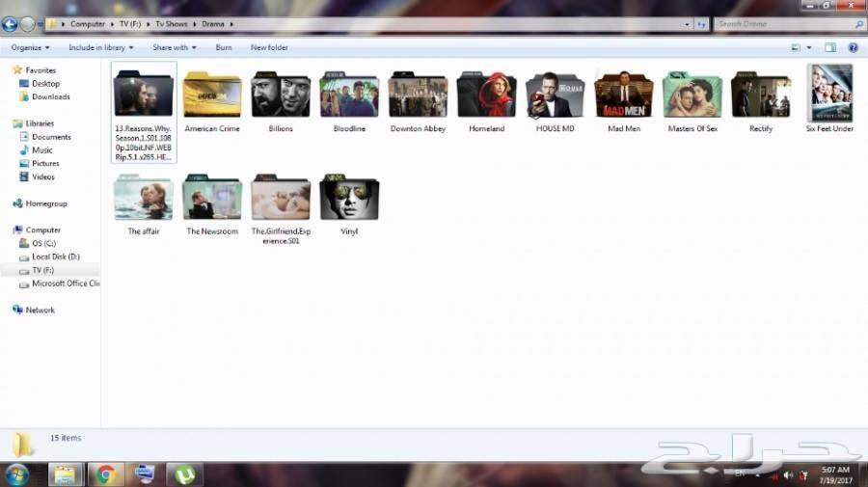Open the Help question mark icon
This screenshot has width=868, height=487.
854,47
